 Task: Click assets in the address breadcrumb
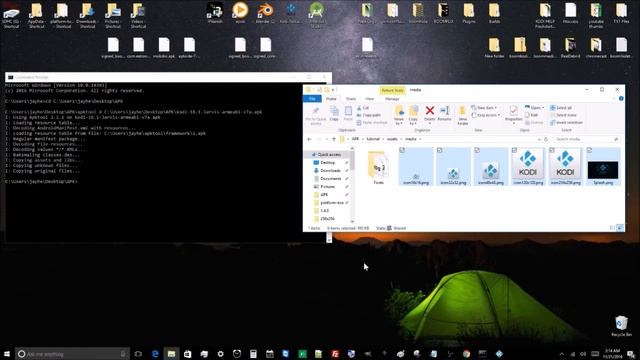pos(392,139)
